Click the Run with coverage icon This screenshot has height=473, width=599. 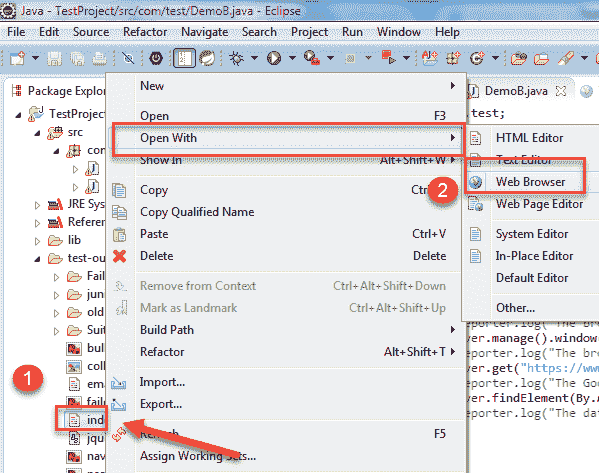point(312,58)
